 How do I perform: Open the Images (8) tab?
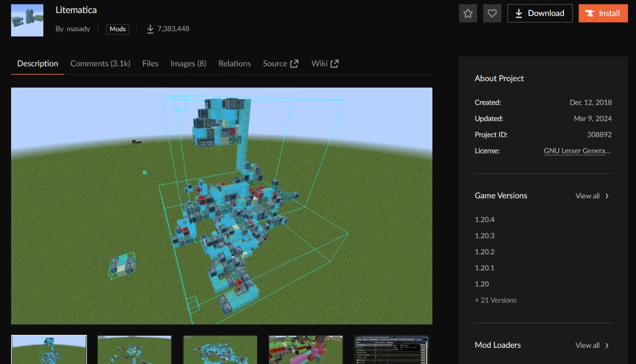pos(188,63)
